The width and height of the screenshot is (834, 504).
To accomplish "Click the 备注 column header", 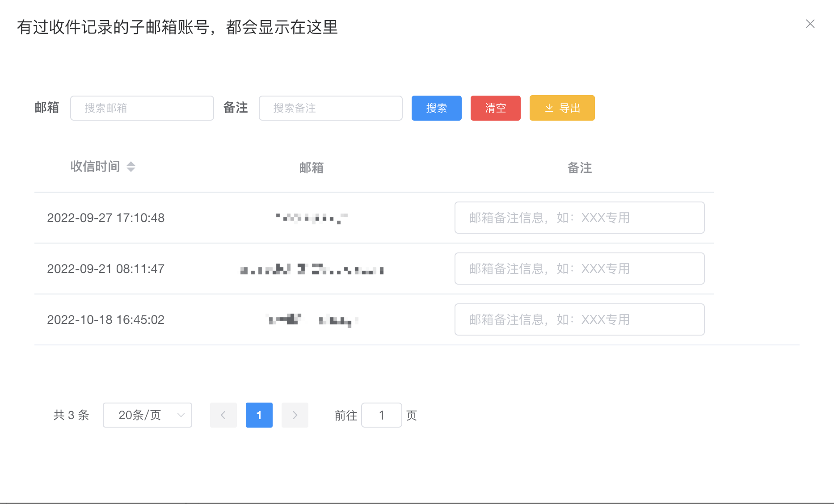I will coord(580,168).
